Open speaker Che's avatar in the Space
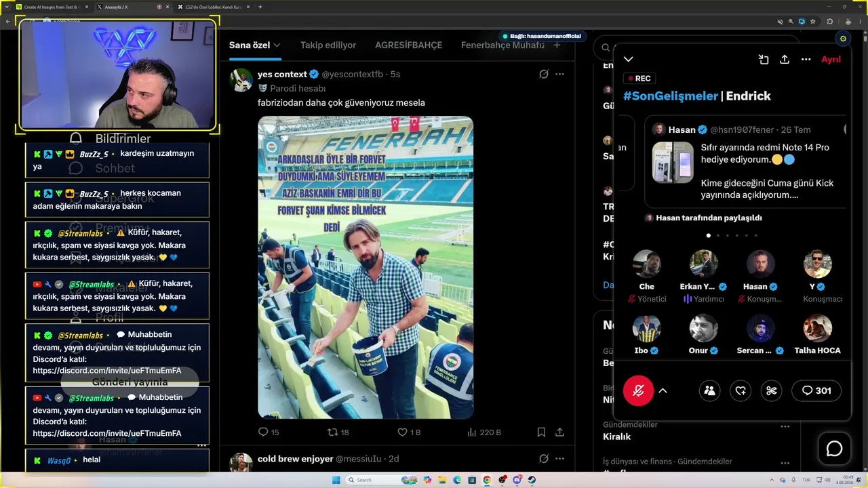 click(646, 264)
